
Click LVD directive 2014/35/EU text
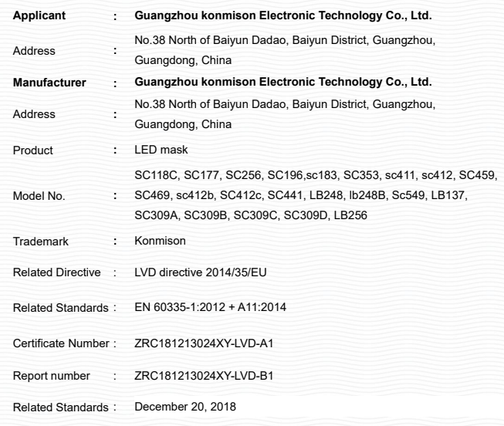(x=201, y=272)
